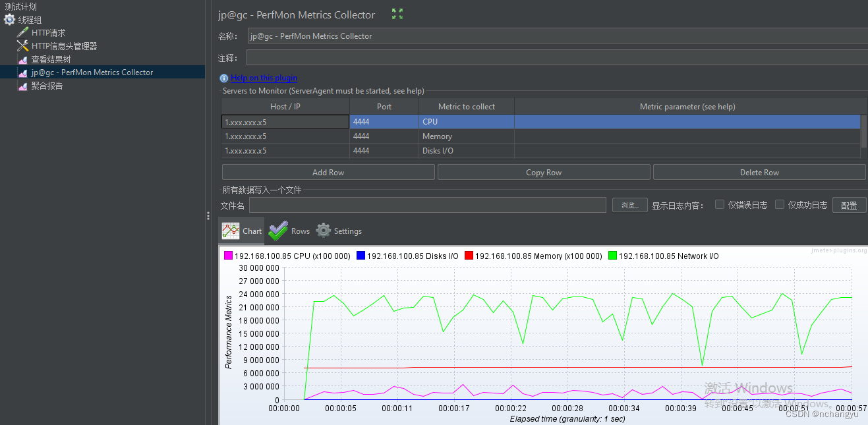
Task: Click the servers table vertical scrollbar
Action: pos(864,130)
